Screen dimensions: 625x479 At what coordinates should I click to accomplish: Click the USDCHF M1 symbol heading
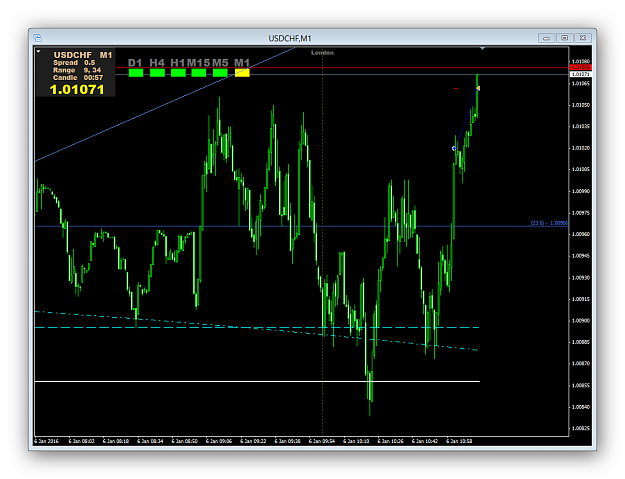pyautogui.click(x=83, y=55)
